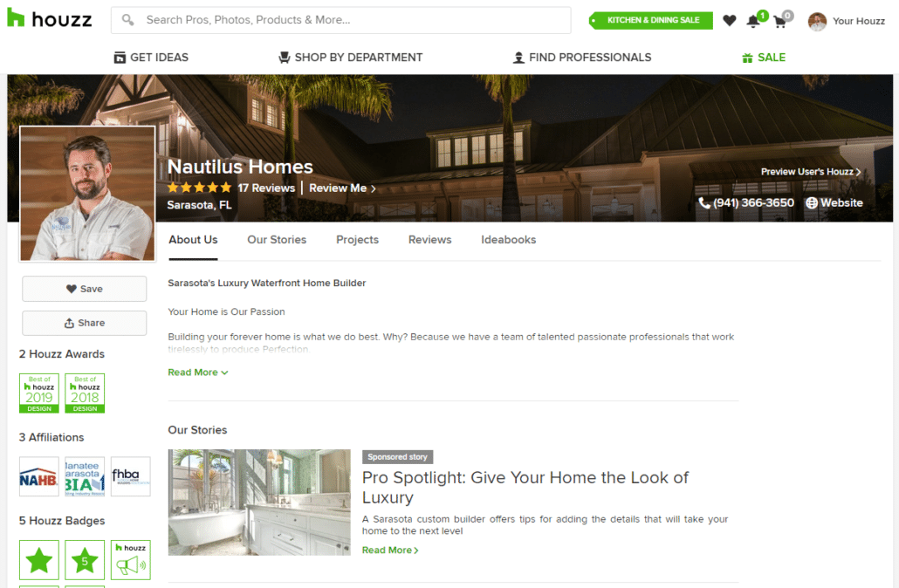Open the Website link

tap(834, 203)
